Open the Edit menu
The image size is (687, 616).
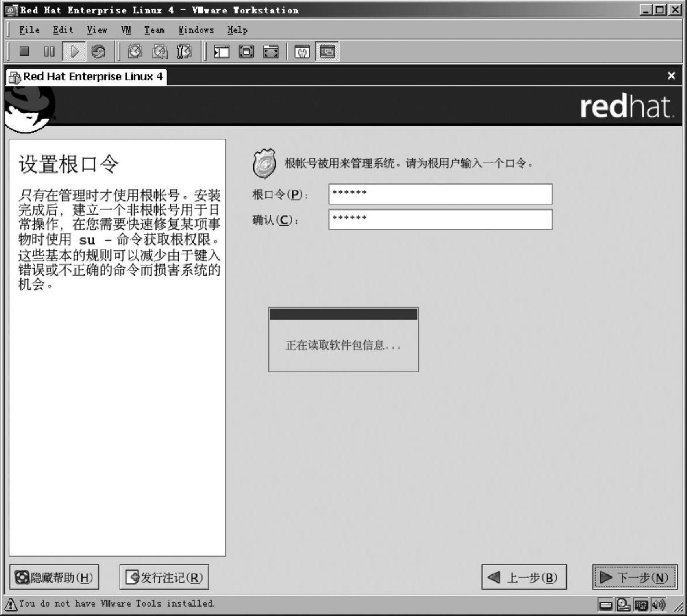[x=63, y=30]
